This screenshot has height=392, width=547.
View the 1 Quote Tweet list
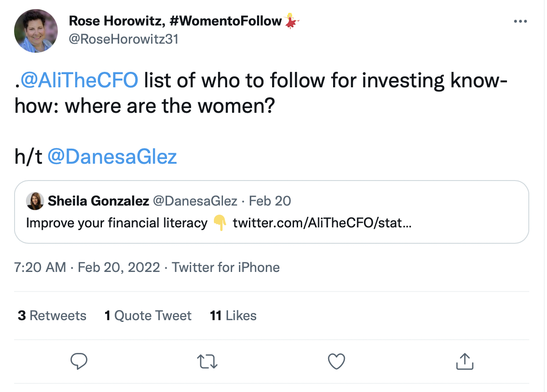click(148, 316)
